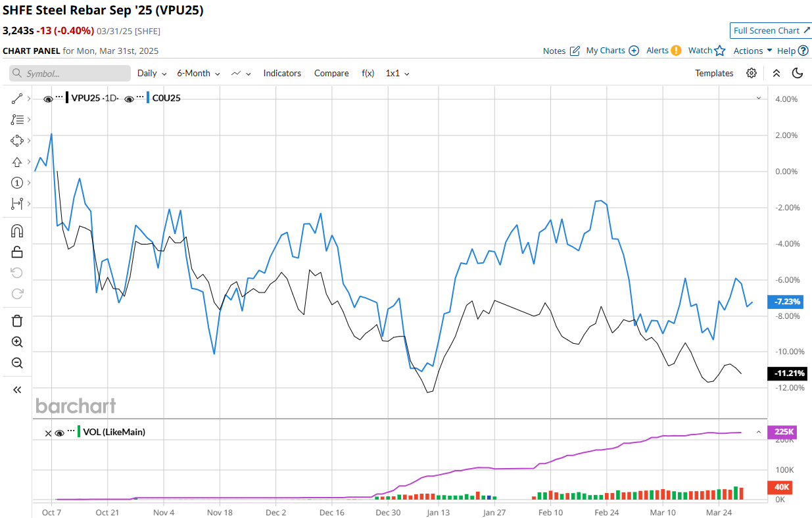Open the Templates button
This screenshot has width=812, height=518.
point(714,73)
